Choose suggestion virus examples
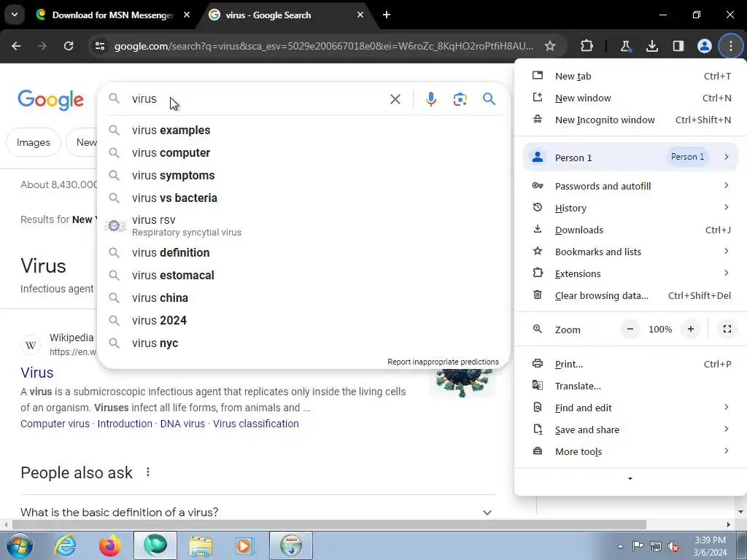 pos(303,130)
